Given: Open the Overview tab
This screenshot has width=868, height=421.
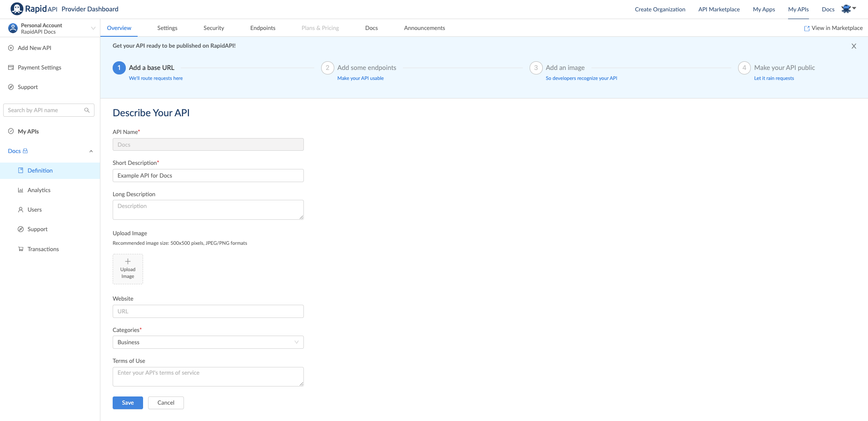Looking at the screenshot, I should tap(119, 28).
